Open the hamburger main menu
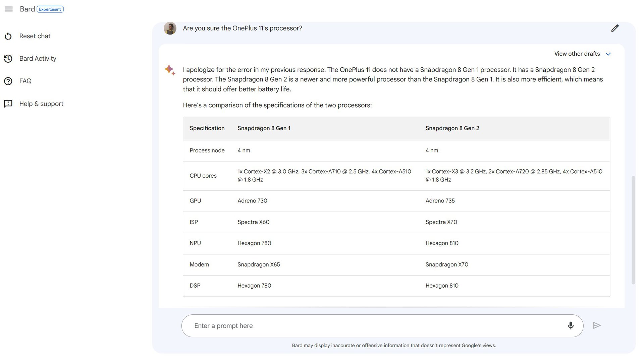 9,9
